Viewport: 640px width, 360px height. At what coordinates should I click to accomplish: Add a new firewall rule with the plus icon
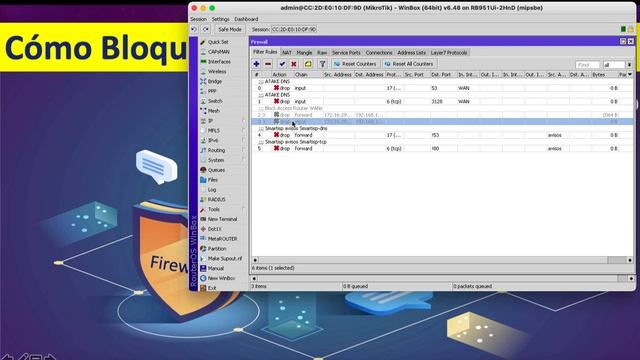point(256,64)
